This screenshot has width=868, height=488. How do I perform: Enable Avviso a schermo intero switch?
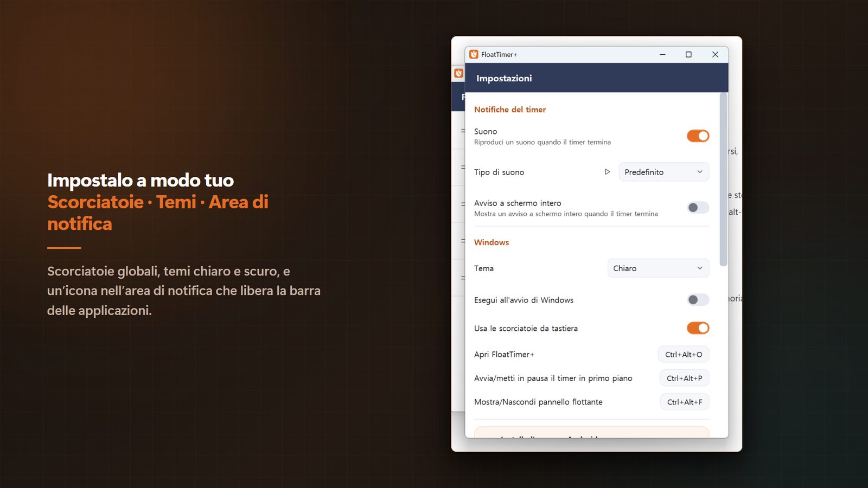(x=698, y=208)
